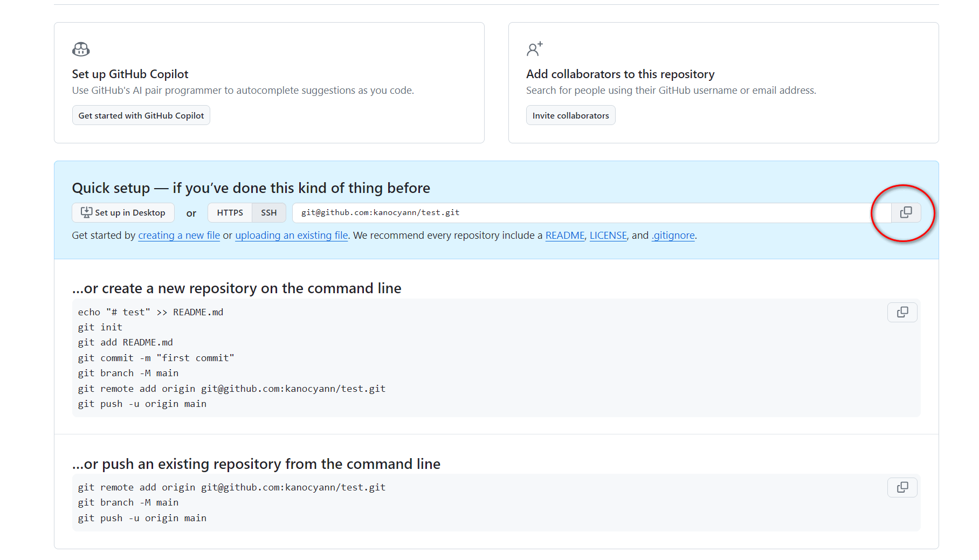Click the Quick setup heading
Image resolution: width=979 pixels, height=560 pixels.
click(251, 188)
